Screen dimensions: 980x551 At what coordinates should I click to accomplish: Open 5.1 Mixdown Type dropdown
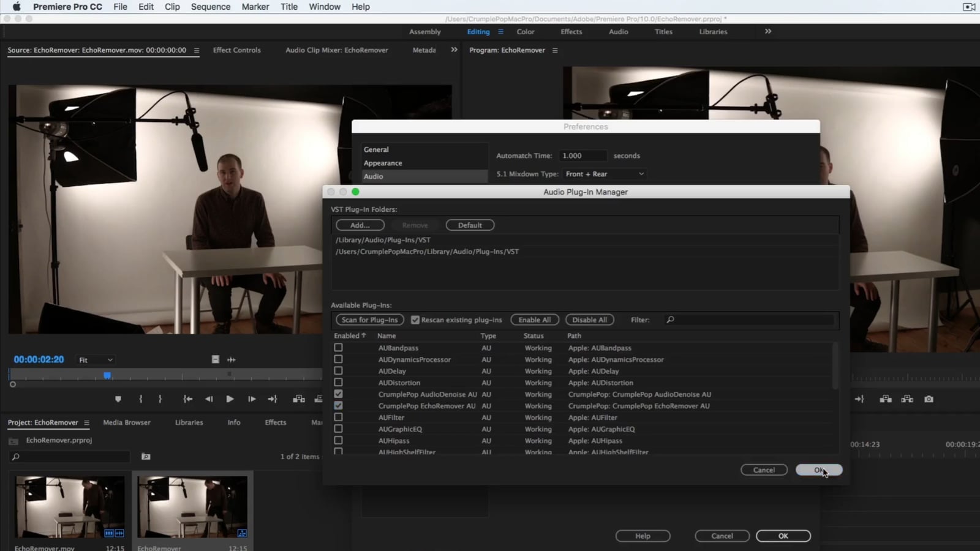[x=605, y=174]
